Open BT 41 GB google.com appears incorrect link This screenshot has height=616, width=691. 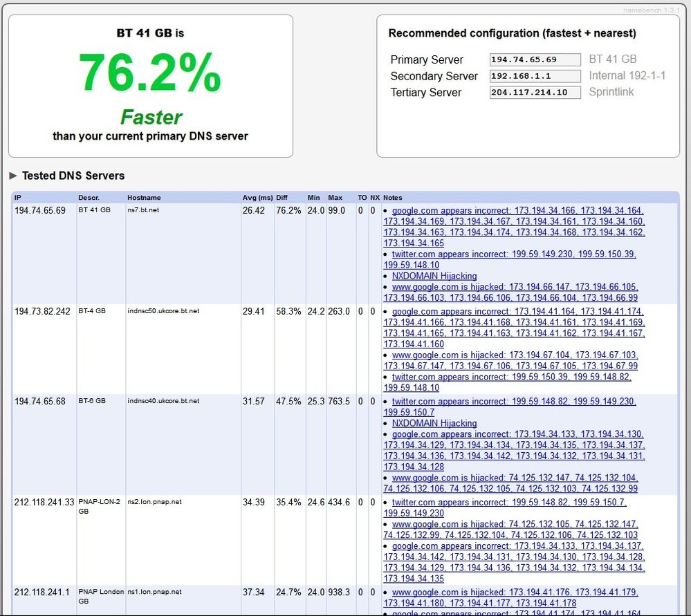pyautogui.click(x=514, y=227)
